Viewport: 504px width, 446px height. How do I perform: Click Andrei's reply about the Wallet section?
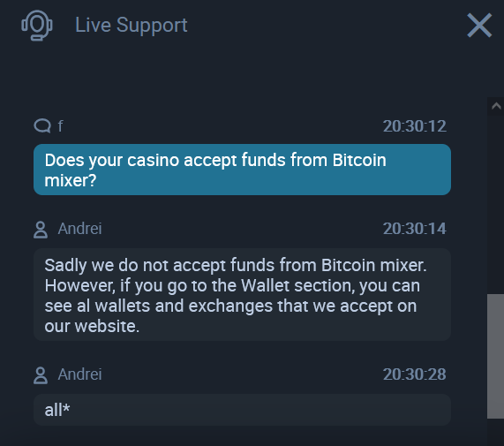[x=242, y=295]
